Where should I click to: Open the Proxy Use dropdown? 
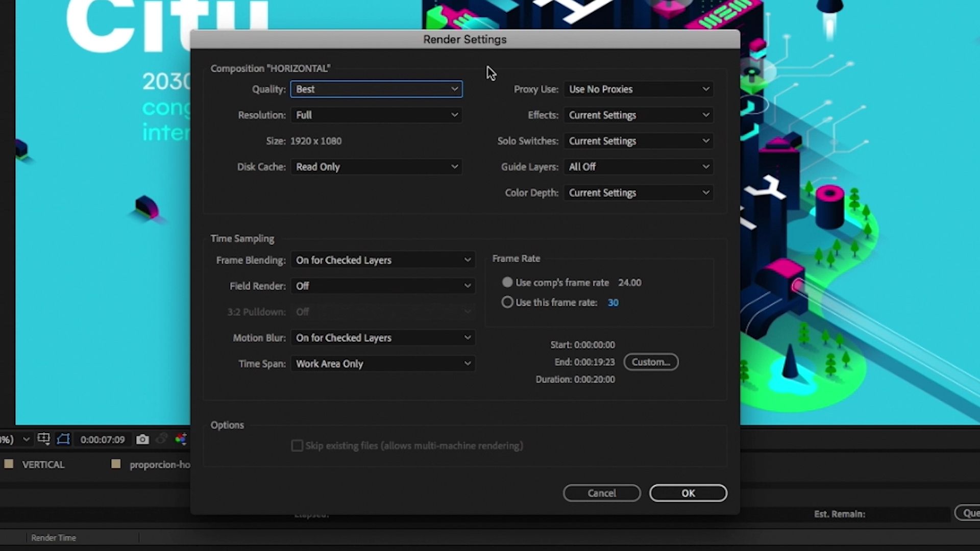638,89
